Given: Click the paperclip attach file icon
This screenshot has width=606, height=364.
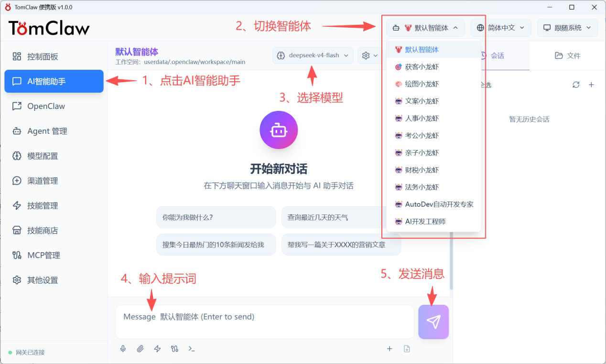Looking at the screenshot, I should (140, 349).
